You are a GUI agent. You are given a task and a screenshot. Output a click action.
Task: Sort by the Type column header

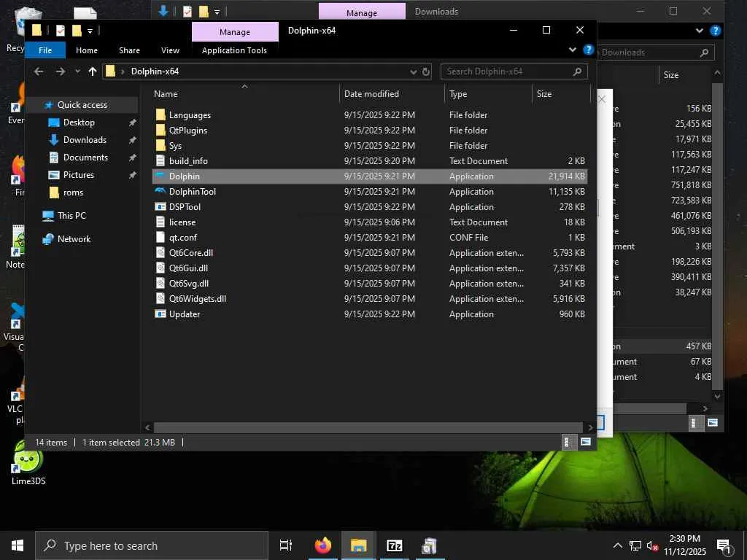pos(488,94)
